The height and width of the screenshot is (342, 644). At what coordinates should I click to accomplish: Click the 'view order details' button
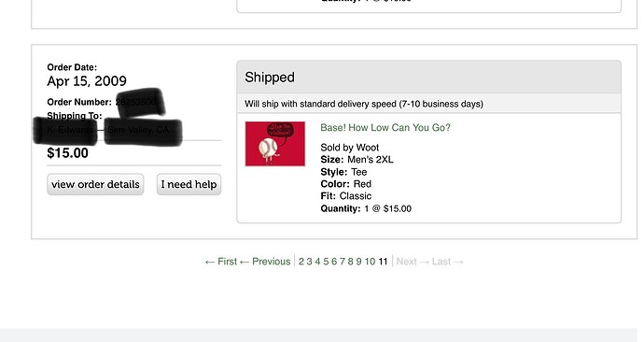click(x=95, y=184)
